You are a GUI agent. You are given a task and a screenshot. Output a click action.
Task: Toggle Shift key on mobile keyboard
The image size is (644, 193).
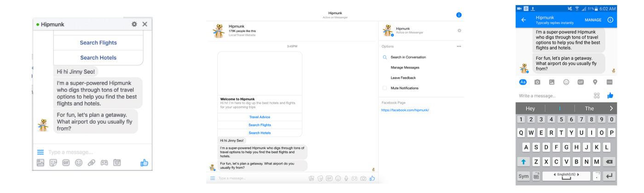pyautogui.click(x=523, y=162)
